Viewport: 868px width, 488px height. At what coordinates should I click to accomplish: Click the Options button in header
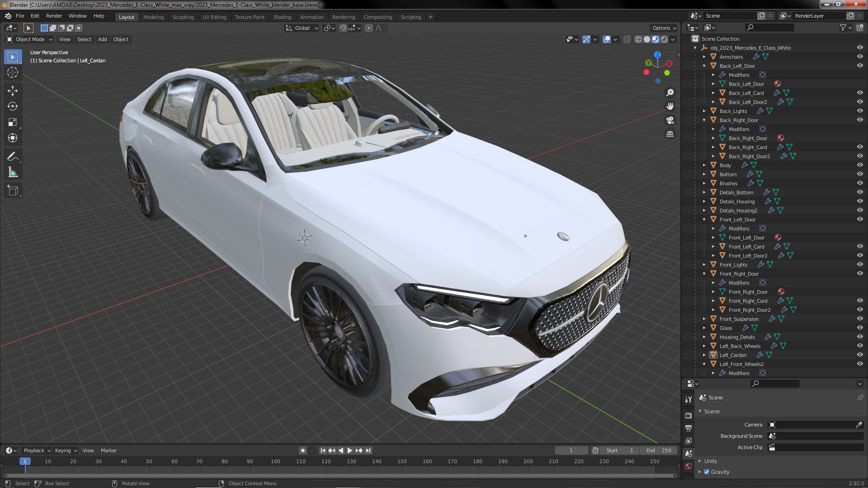[664, 28]
